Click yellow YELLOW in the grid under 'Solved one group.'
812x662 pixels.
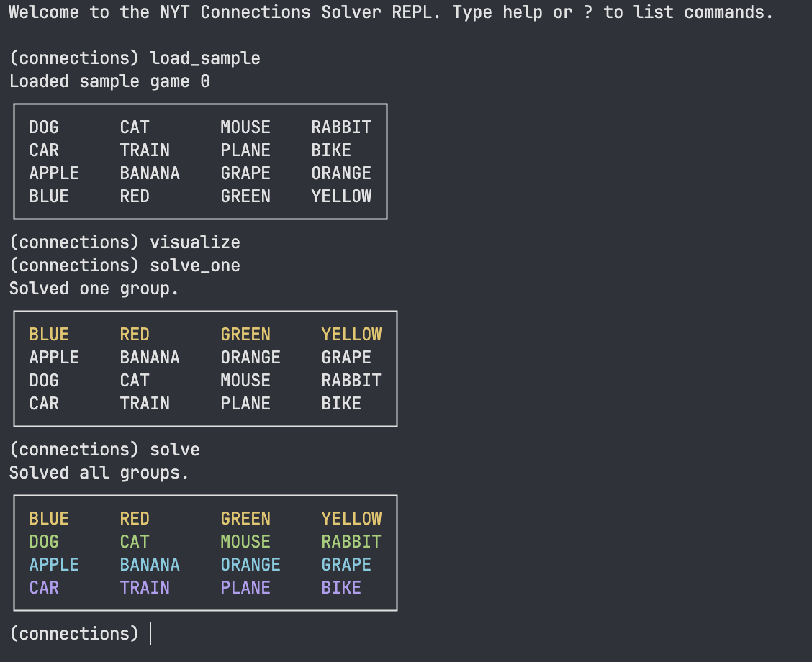click(x=351, y=335)
